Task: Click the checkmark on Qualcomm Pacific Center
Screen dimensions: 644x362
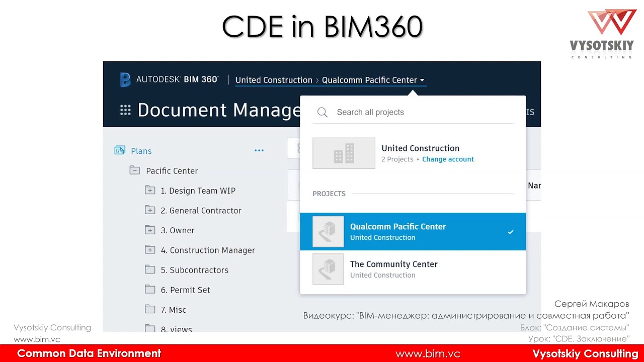Action: (x=511, y=232)
